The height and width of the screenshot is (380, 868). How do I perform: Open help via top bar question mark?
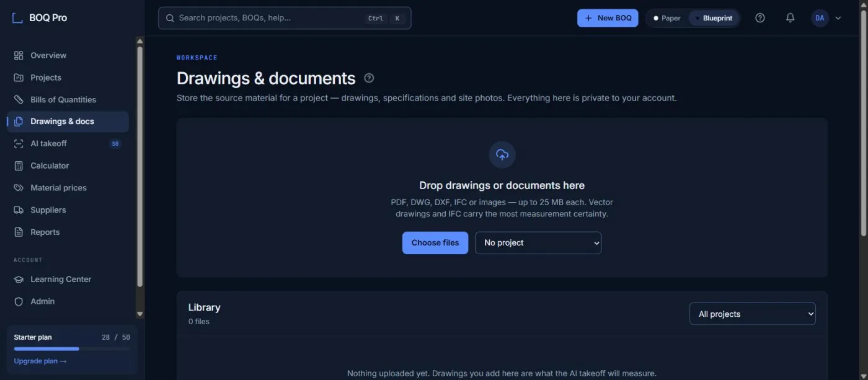[760, 18]
